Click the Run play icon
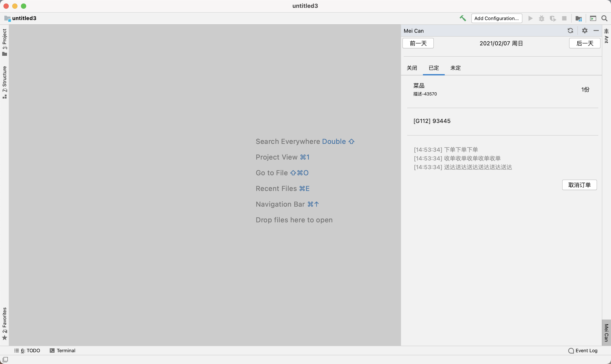The width and height of the screenshot is (611, 364). [x=530, y=18]
